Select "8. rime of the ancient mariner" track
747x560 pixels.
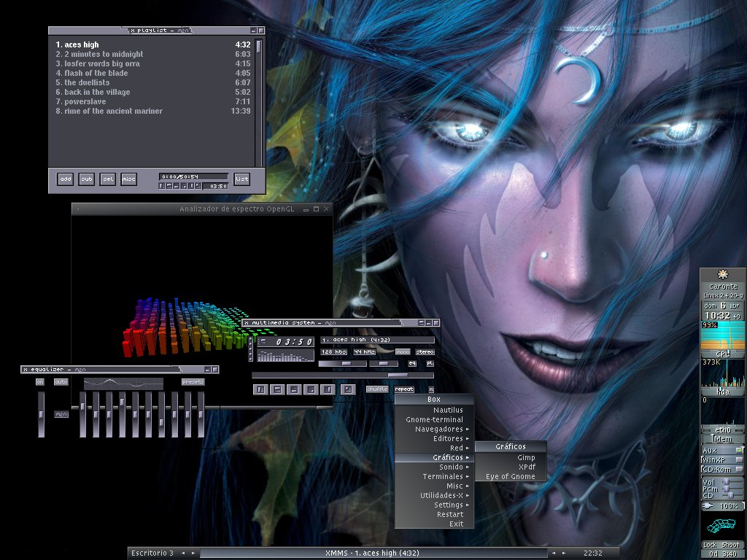coord(153,111)
